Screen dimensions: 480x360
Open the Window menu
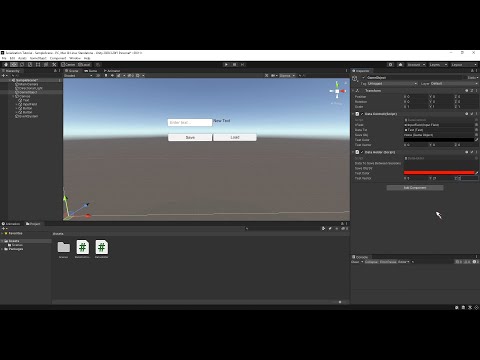[x=75, y=58]
